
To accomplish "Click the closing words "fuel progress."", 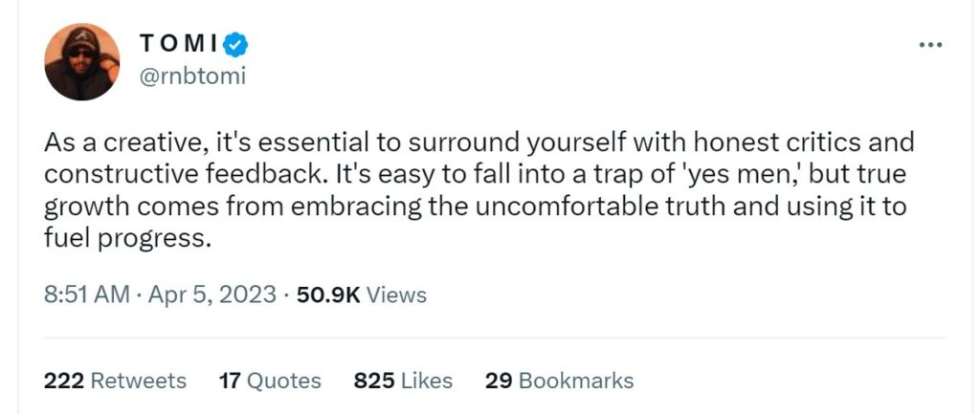I will [123, 239].
